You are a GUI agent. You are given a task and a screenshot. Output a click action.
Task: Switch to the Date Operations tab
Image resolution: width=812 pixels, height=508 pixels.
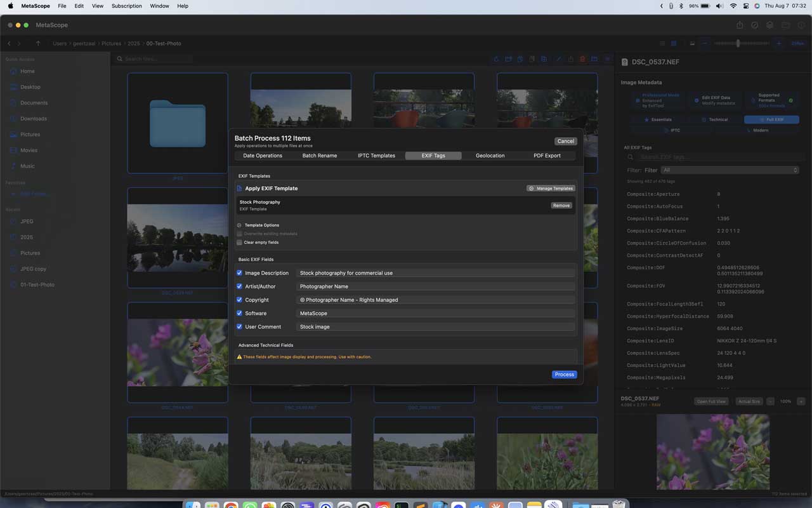pyautogui.click(x=263, y=156)
